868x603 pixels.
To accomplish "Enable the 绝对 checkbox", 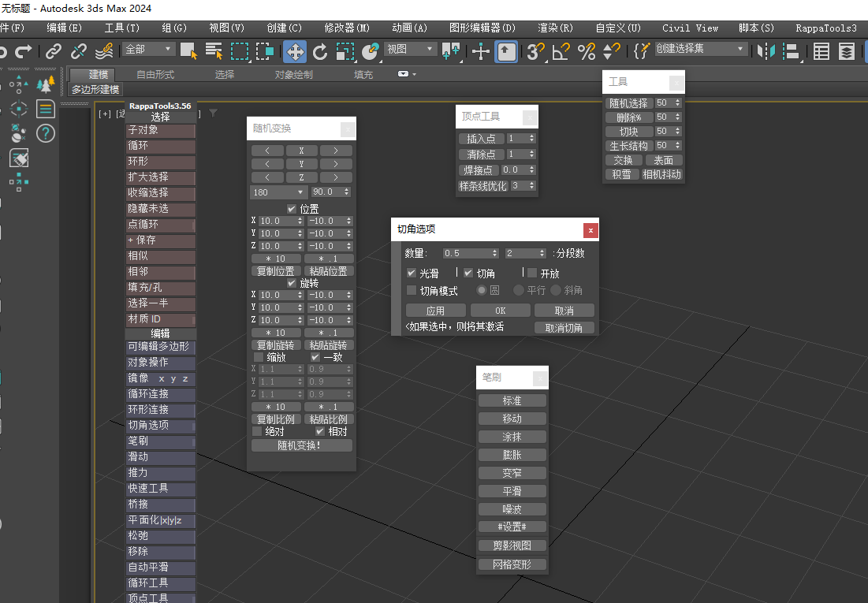I will (257, 431).
